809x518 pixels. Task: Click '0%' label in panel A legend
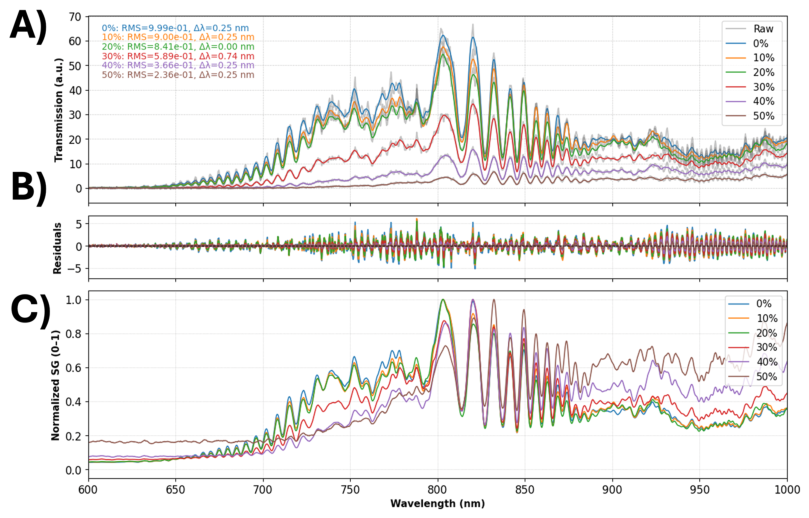[x=761, y=43]
